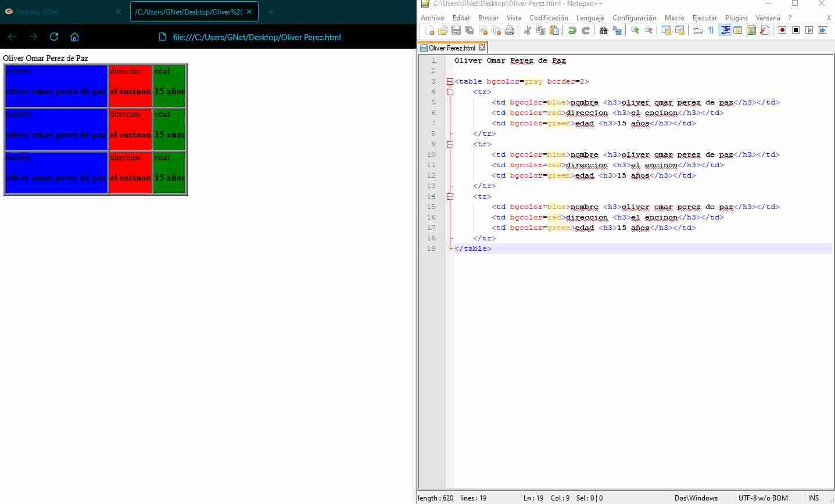
Task: Open the Ventana menu
Action: (x=768, y=18)
